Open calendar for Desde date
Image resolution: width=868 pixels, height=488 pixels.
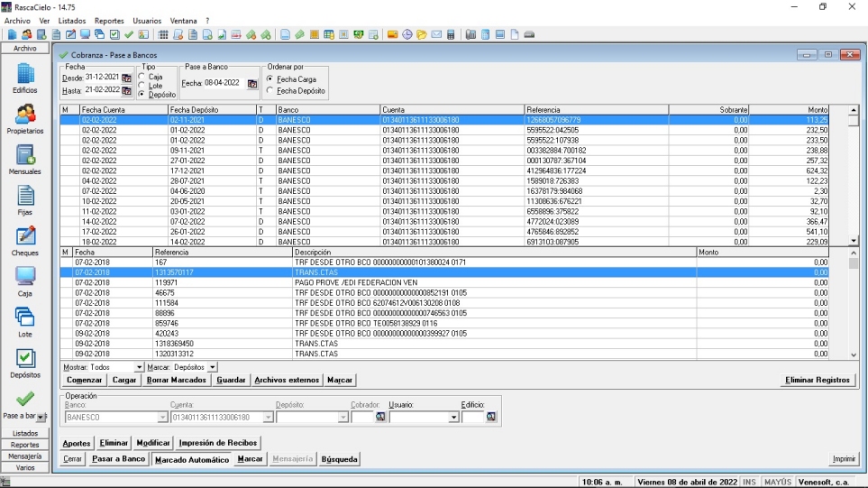pos(126,78)
